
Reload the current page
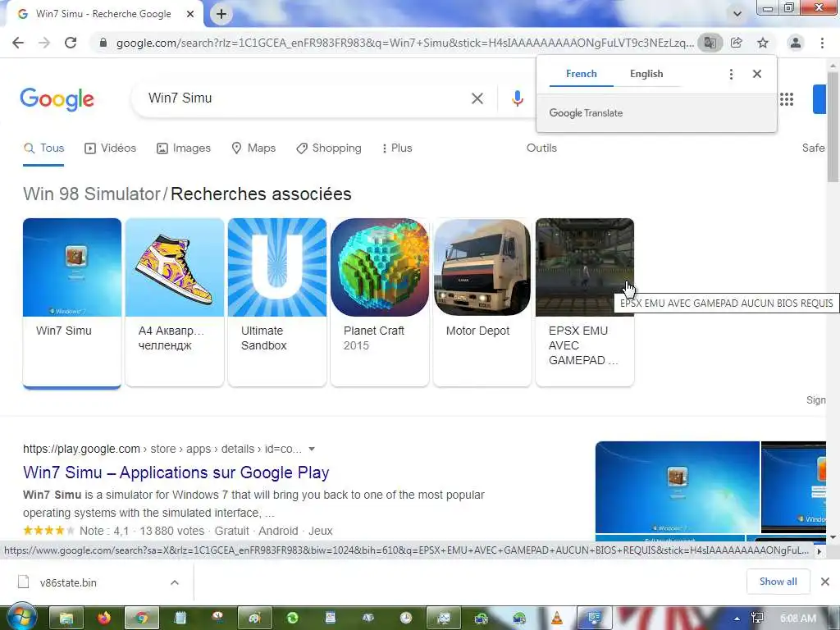tap(71, 43)
